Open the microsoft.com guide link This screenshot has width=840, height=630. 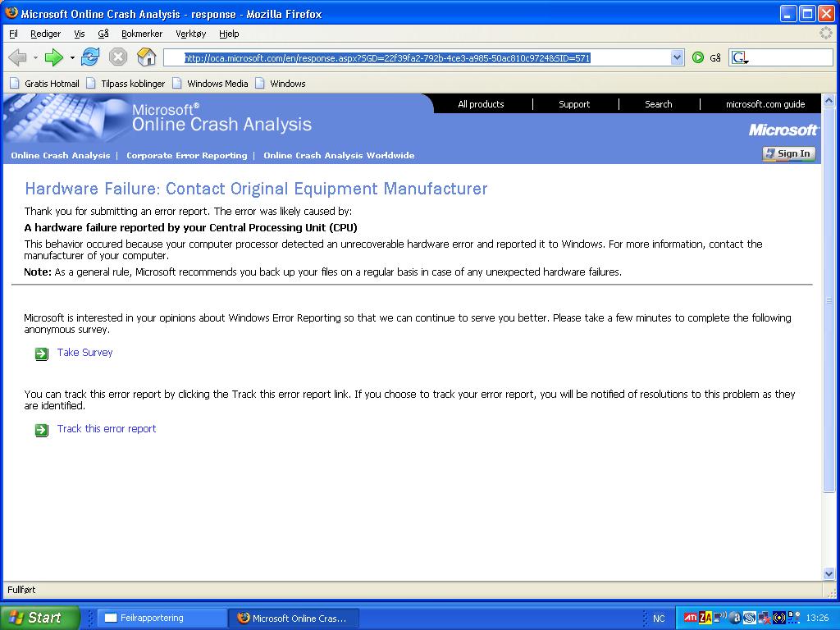pos(765,104)
